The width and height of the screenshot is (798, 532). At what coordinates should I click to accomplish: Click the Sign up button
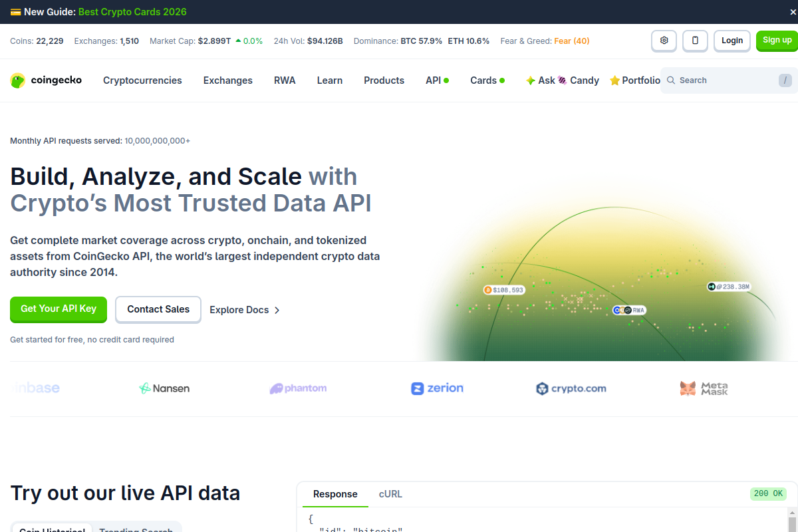[777, 41]
